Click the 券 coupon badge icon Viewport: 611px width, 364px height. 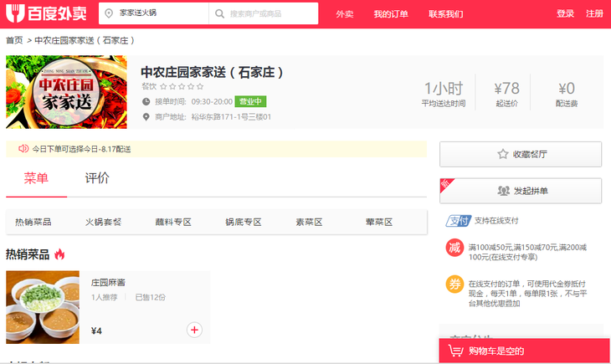454,285
